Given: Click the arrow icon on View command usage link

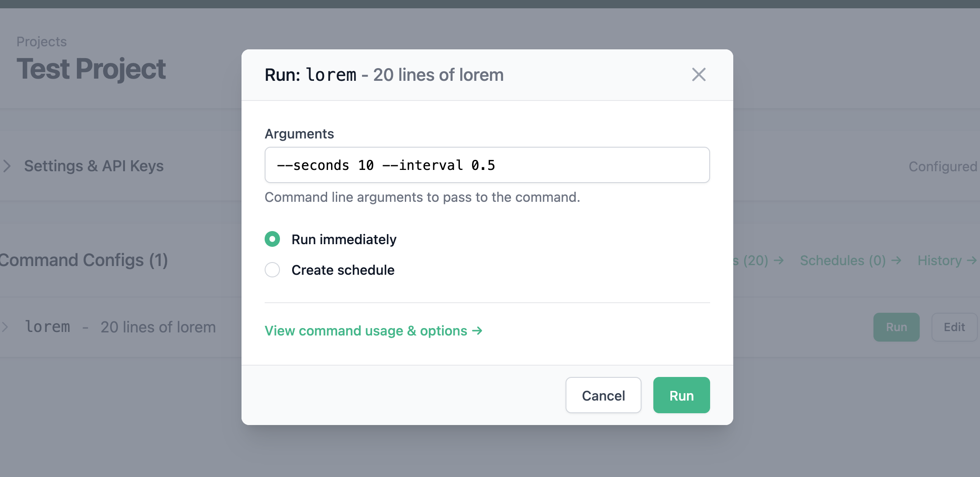Looking at the screenshot, I should tap(477, 331).
